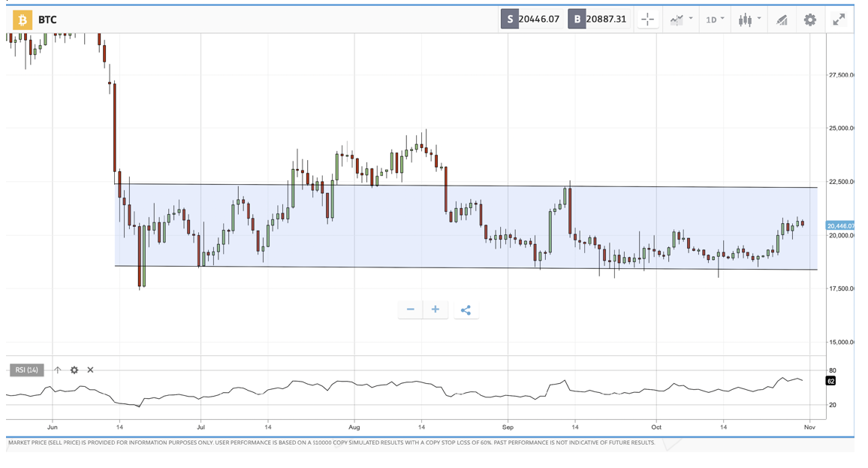The image size is (868, 468).
Task: Expand chart to fullscreen
Action: [x=839, y=20]
